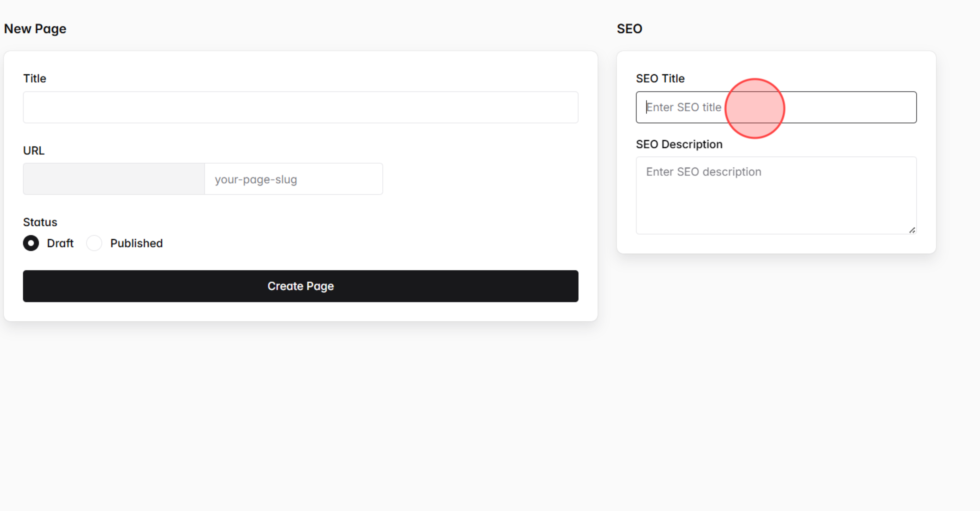The height and width of the screenshot is (511, 980).
Task: Click the New Page heading
Action: (x=35, y=29)
